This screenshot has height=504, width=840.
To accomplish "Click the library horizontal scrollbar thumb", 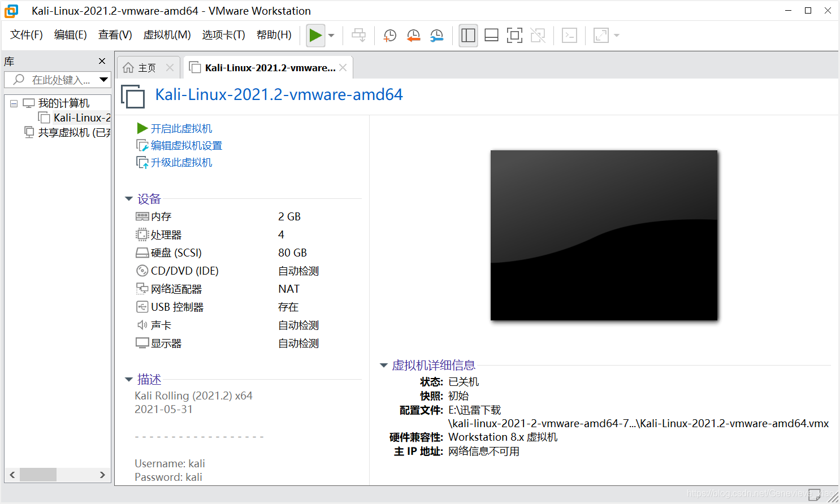I will pyautogui.click(x=38, y=475).
